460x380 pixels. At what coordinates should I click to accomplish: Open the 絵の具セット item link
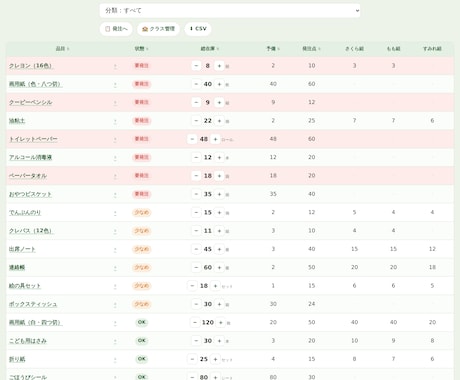coord(25,286)
